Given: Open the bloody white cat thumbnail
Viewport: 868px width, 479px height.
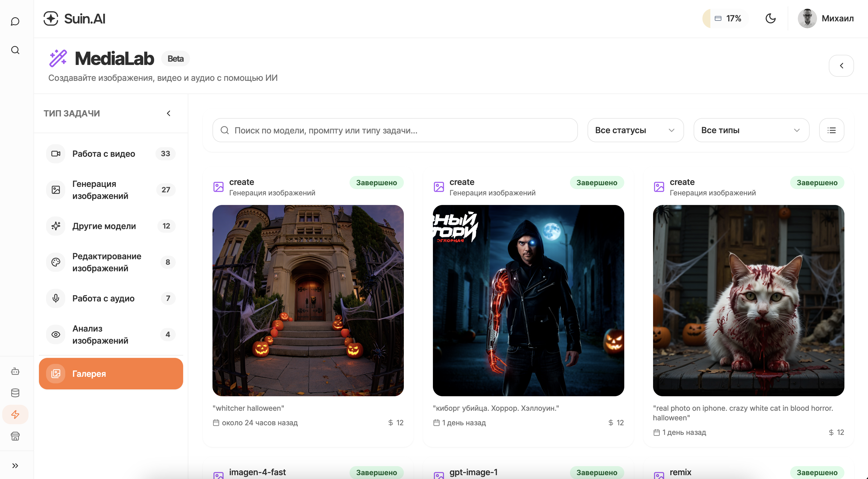Looking at the screenshot, I should pos(748,300).
